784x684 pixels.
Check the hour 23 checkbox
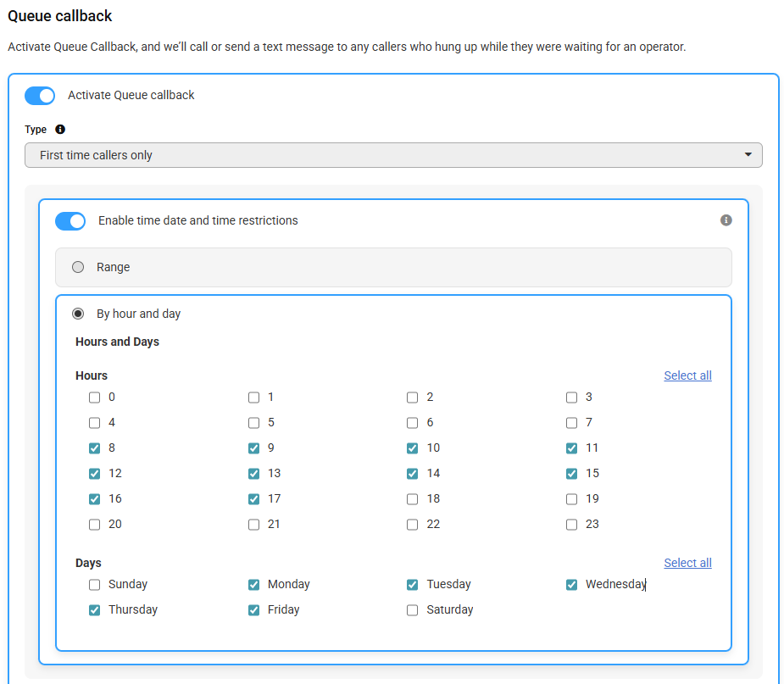tap(571, 525)
